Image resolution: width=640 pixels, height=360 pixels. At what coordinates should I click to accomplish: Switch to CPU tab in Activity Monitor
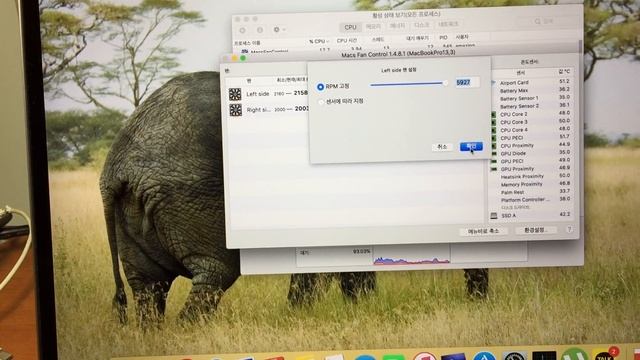(350, 27)
